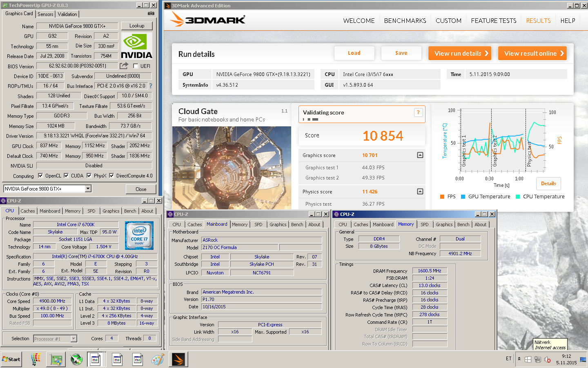Click the blue GPU Temperature legend swatch

pyautogui.click(x=463, y=197)
